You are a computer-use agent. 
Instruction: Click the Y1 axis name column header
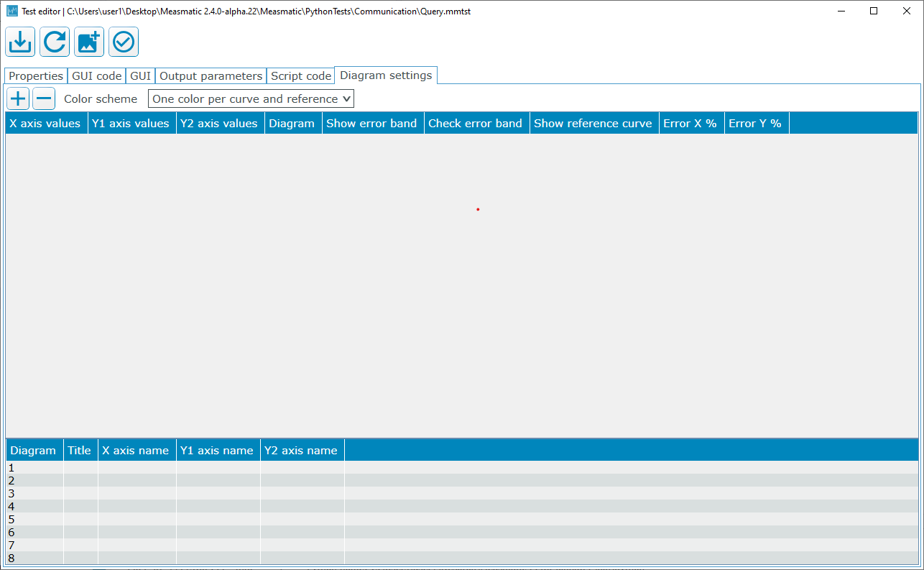coord(218,450)
